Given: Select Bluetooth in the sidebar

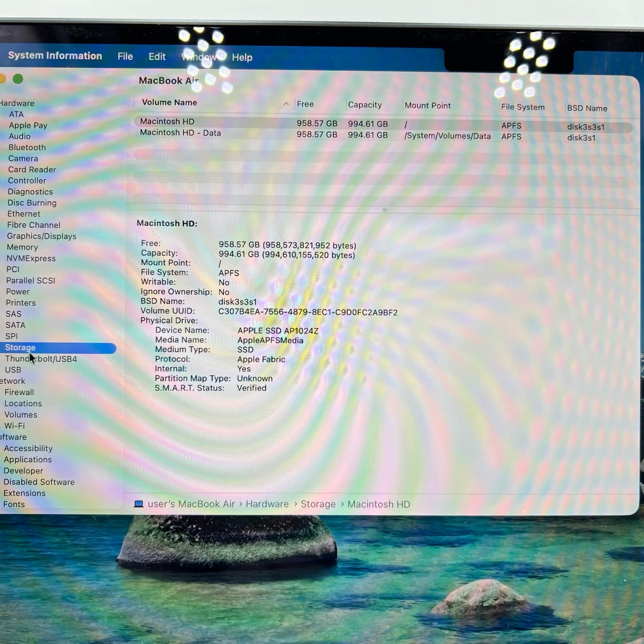Looking at the screenshot, I should tap(27, 148).
